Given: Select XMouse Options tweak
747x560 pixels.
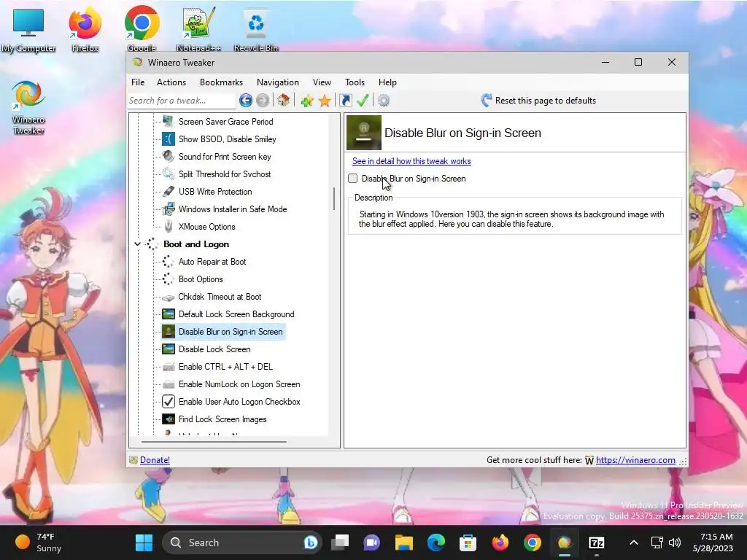Looking at the screenshot, I should (x=206, y=227).
